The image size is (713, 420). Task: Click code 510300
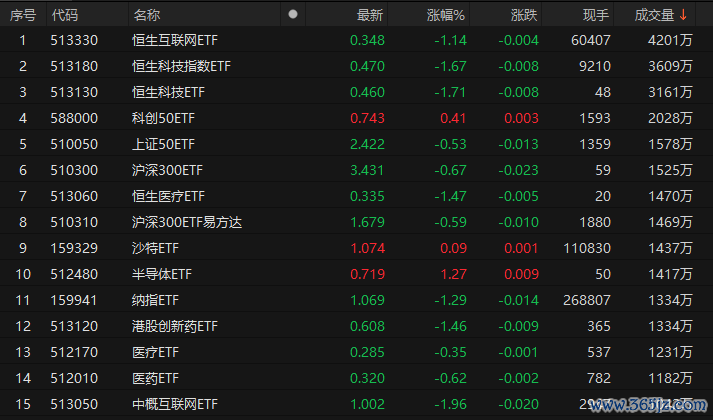(x=74, y=170)
